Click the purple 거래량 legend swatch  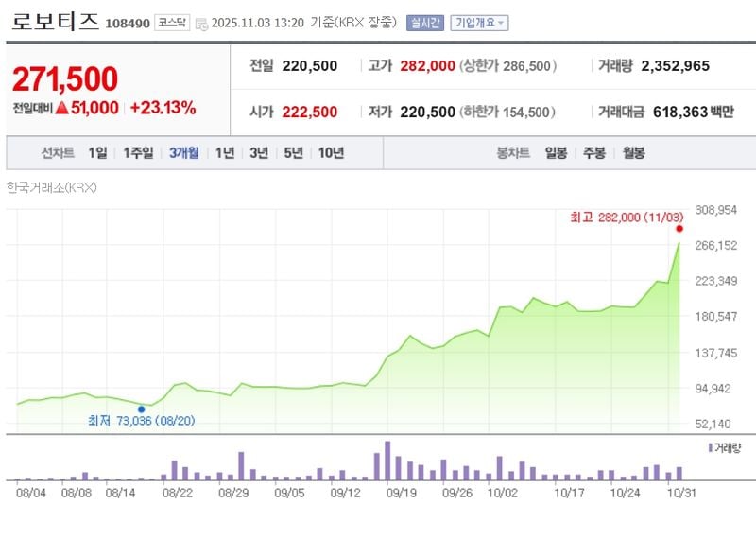coord(710,446)
